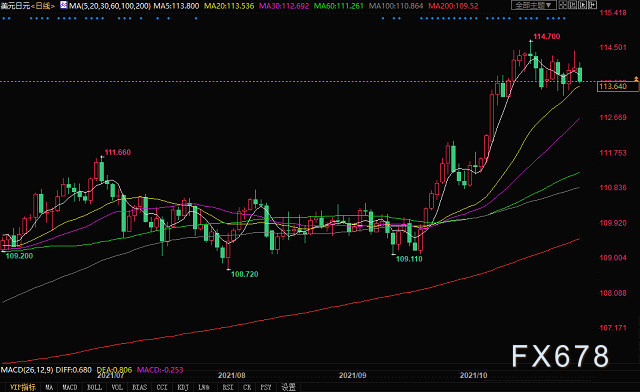Open the 全部主题 dropdown menu
This screenshot has height=392, width=640.
(x=534, y=5)
